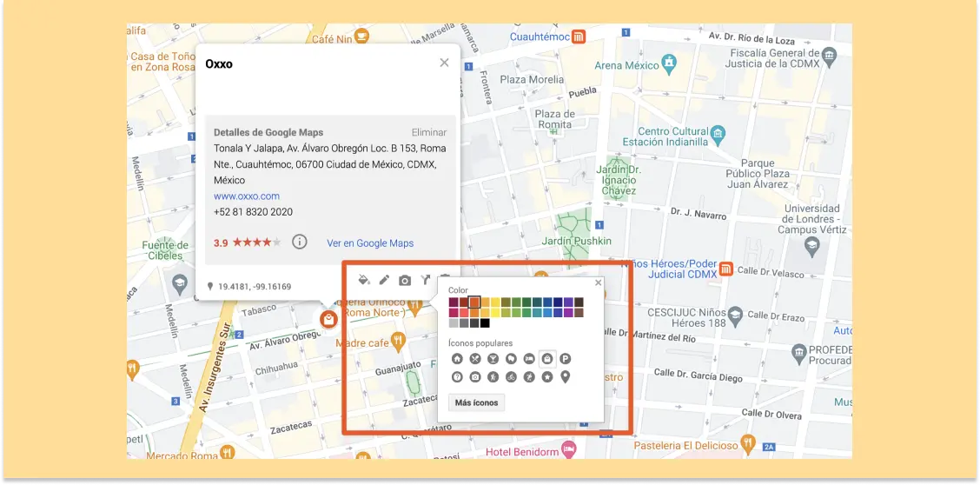Click the Fuente de Cibeles label
The height and width of the screenshot is (485, 980).
pyautogui.click(x=165, y=250)
